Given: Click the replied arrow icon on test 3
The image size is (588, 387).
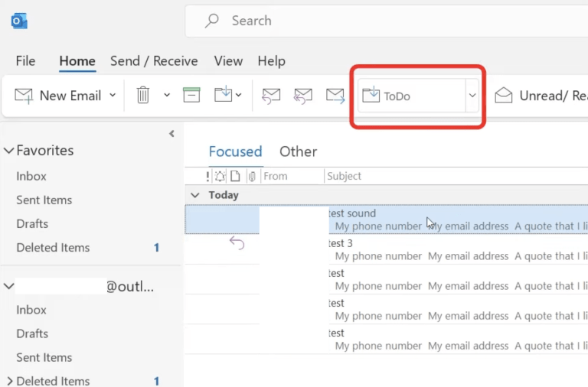Looking at the screenshot, I should [237, 243].
